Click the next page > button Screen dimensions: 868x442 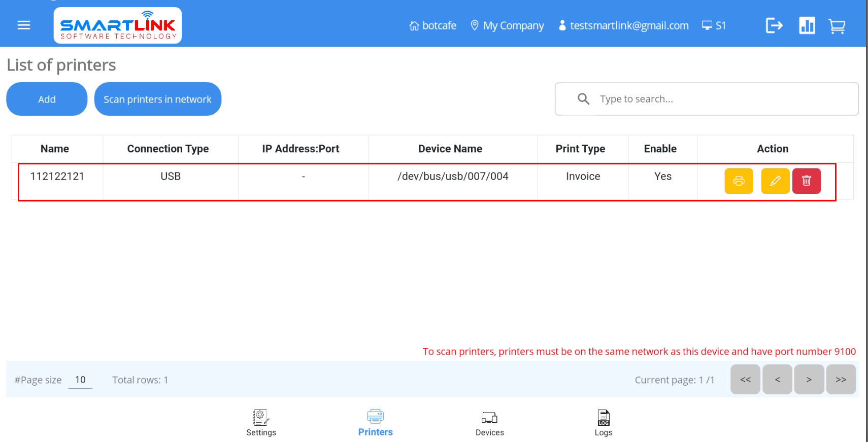coord(809,380)
